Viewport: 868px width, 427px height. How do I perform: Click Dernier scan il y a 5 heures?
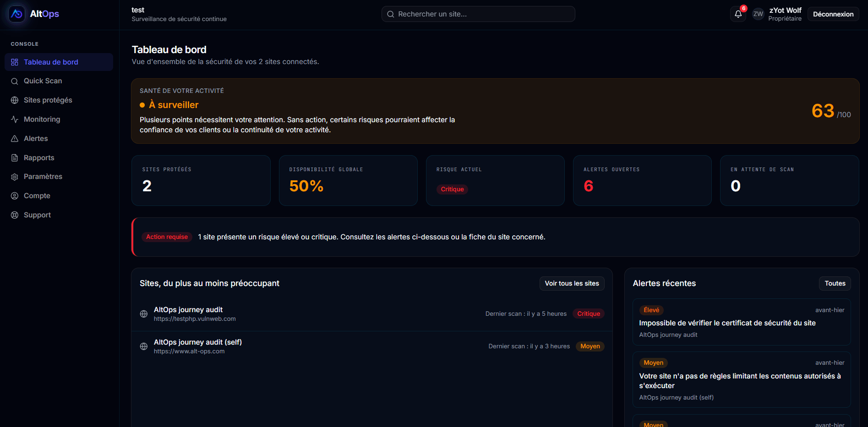pyautogui.click(x=526, y=314)
